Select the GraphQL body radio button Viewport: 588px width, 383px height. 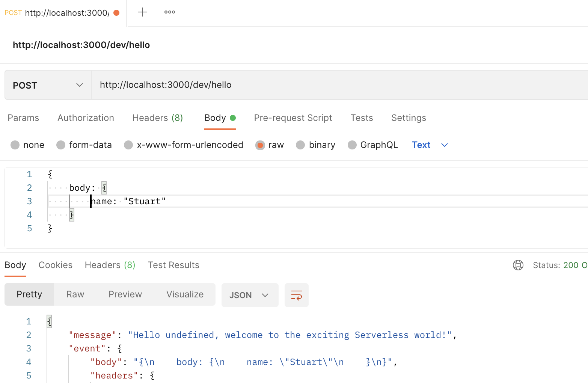(352, 145)
